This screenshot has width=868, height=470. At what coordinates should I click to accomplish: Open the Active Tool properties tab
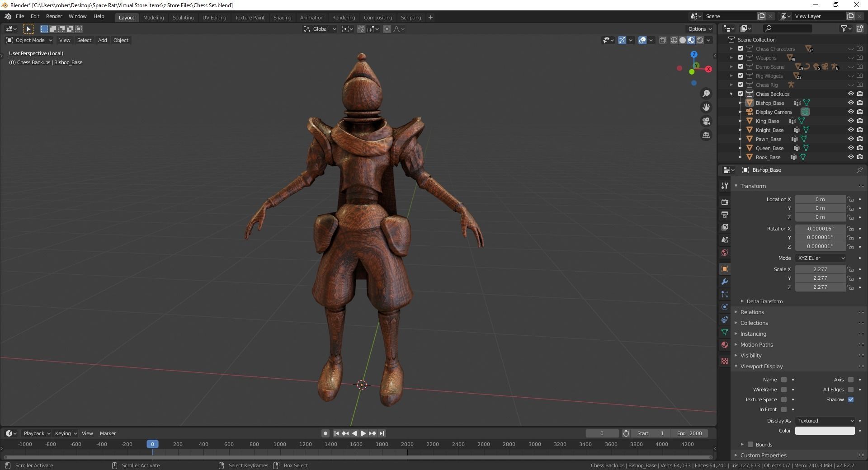[725, 186]
